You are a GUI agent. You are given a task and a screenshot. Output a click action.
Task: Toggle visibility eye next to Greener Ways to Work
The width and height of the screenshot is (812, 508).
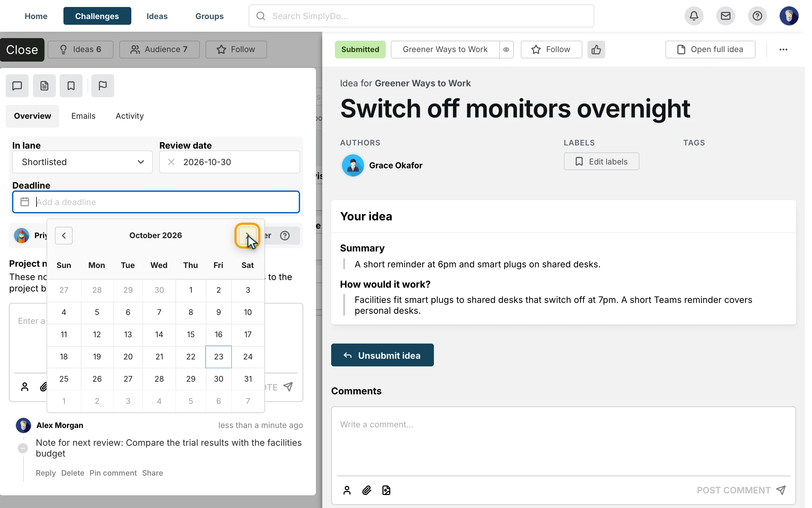506,50
